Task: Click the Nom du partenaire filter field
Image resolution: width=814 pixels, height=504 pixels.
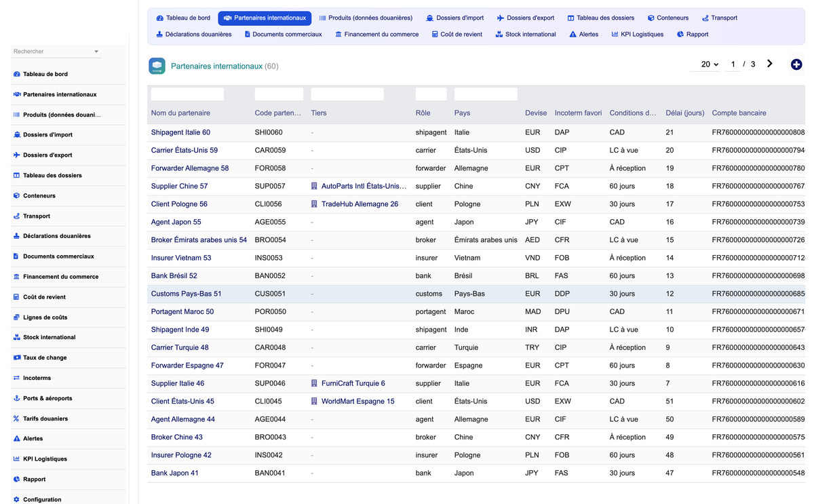Action: [x=187, y=94]
